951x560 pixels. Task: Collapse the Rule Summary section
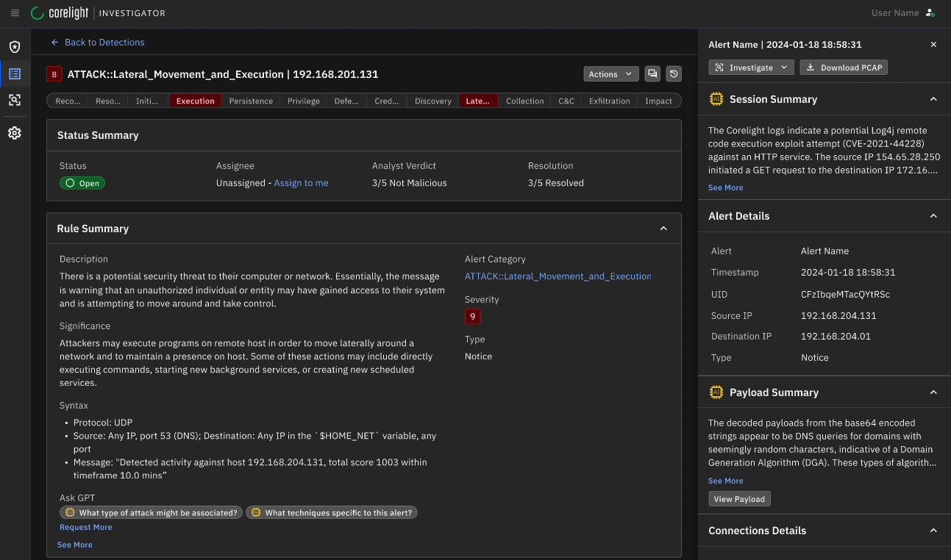663,229
